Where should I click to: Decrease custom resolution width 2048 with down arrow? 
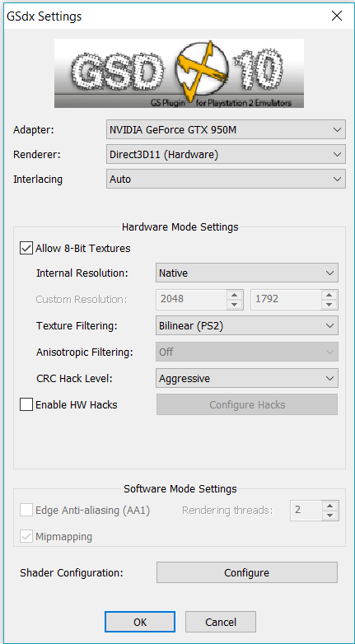[234, 305]
